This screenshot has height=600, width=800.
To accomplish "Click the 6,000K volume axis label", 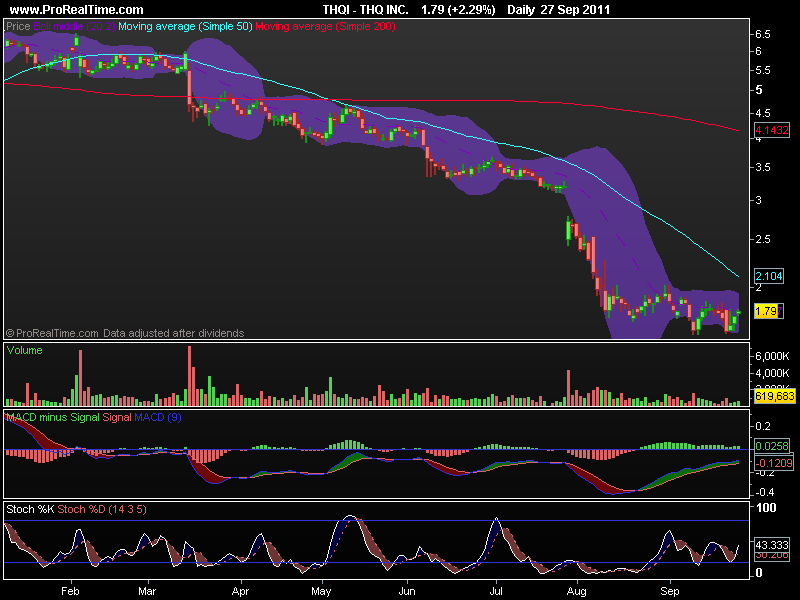I will pyautogui.click(x=772, y=356).
